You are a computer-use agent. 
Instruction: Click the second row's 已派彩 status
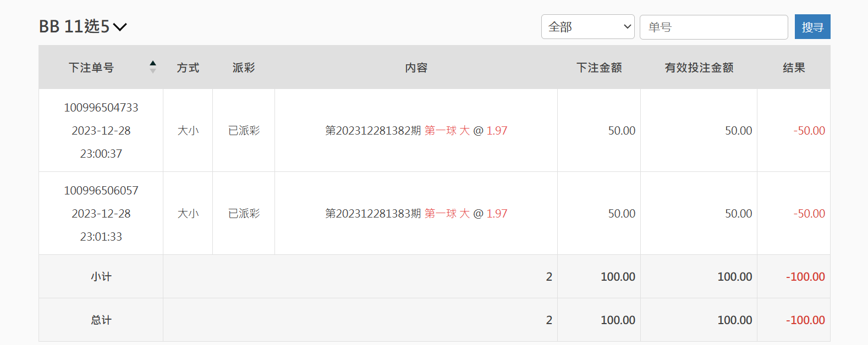(244, 214)
